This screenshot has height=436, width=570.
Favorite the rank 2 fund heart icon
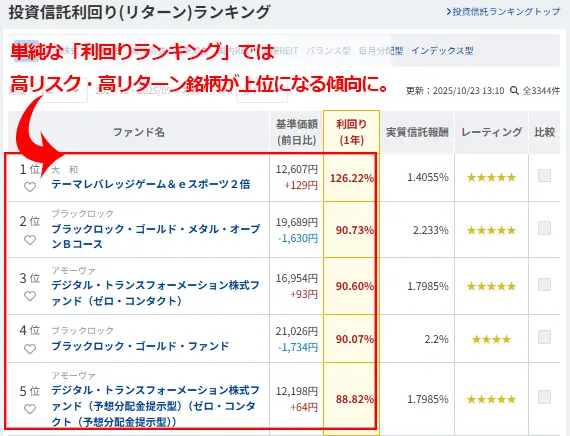(x=30, y=240)
